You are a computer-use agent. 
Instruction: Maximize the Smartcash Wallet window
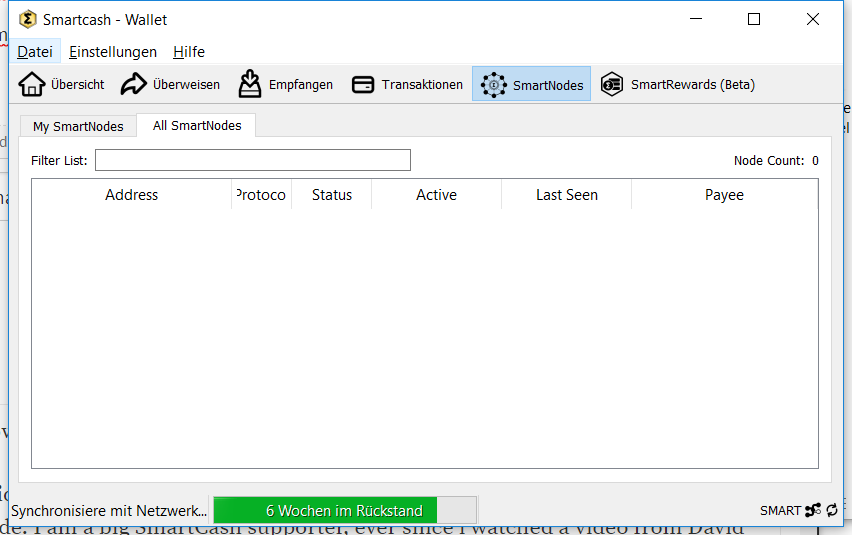[754, 19]
